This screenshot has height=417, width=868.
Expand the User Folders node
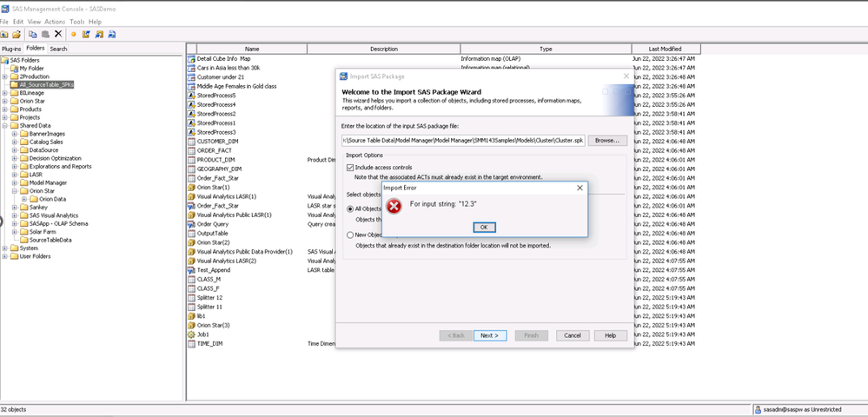[x=4, y=256]
